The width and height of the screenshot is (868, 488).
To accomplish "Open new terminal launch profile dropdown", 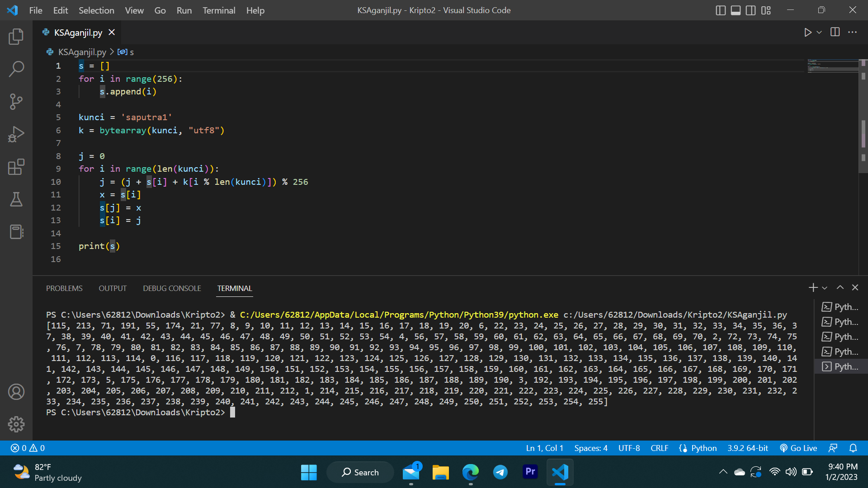I will pos(825,288).
